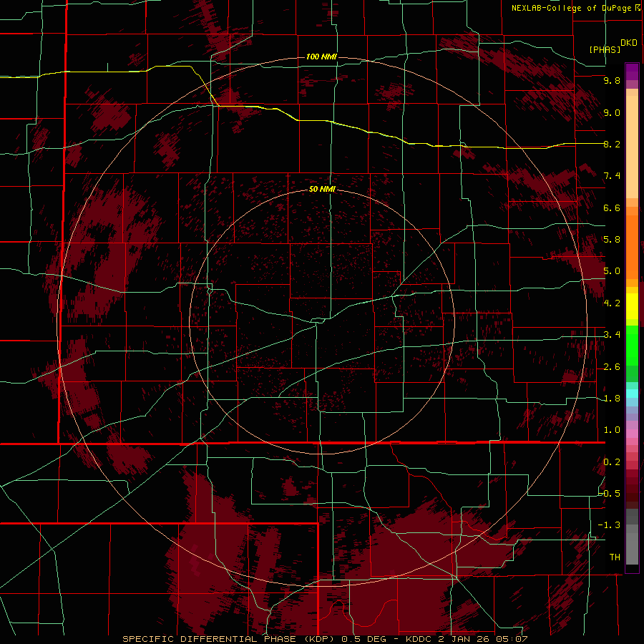This screenshot has height=644, width=644.
Task: Click the DKD label above the color scale
Action: [629, 42]
